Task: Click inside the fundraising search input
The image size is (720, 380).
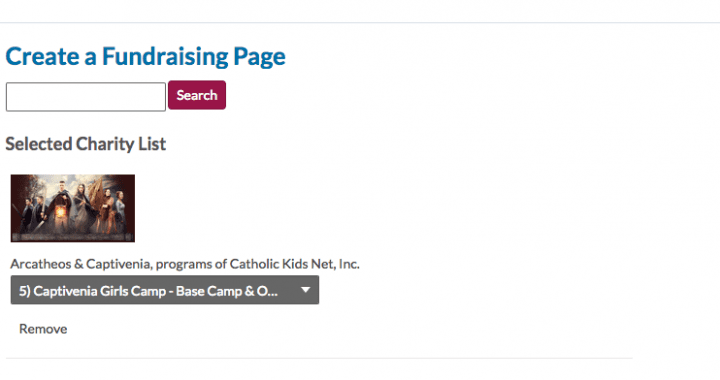Action: (x=86, y=97)
